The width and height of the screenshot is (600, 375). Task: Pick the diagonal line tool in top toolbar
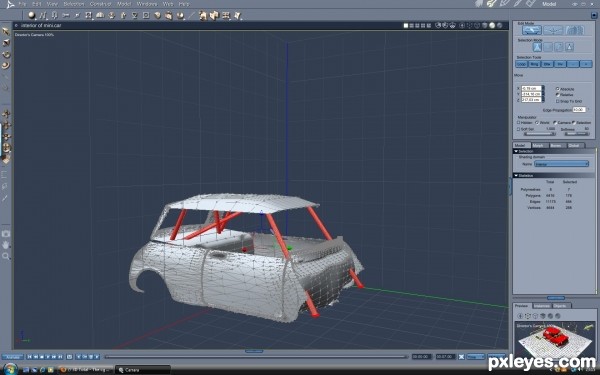(x=191, y=16)
